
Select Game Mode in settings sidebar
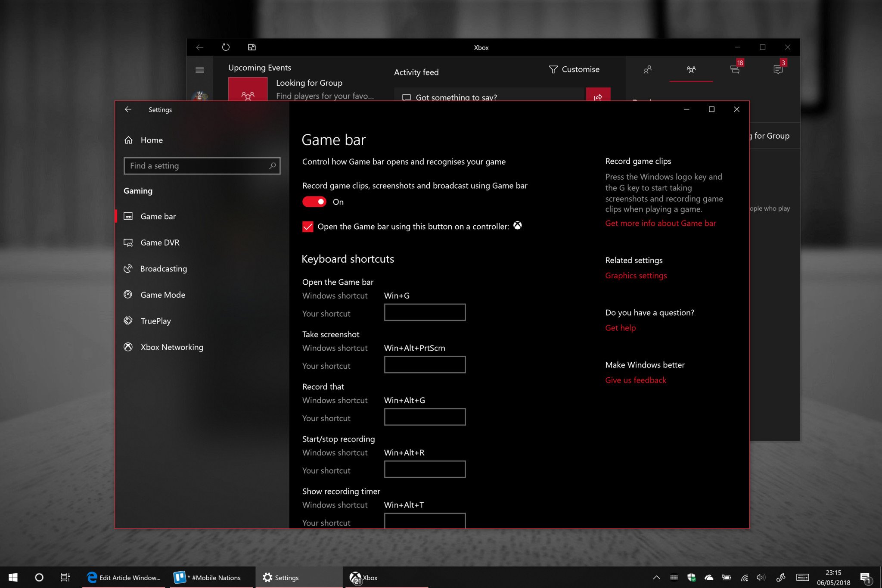click(x=163, y=294)
